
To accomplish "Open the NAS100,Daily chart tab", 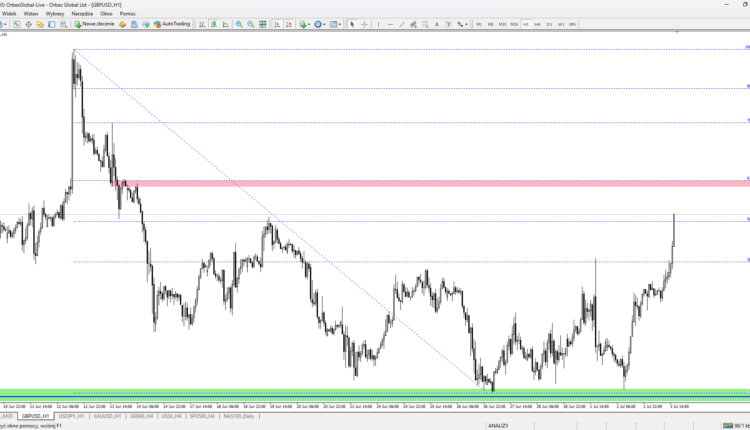I will (239, 416).
